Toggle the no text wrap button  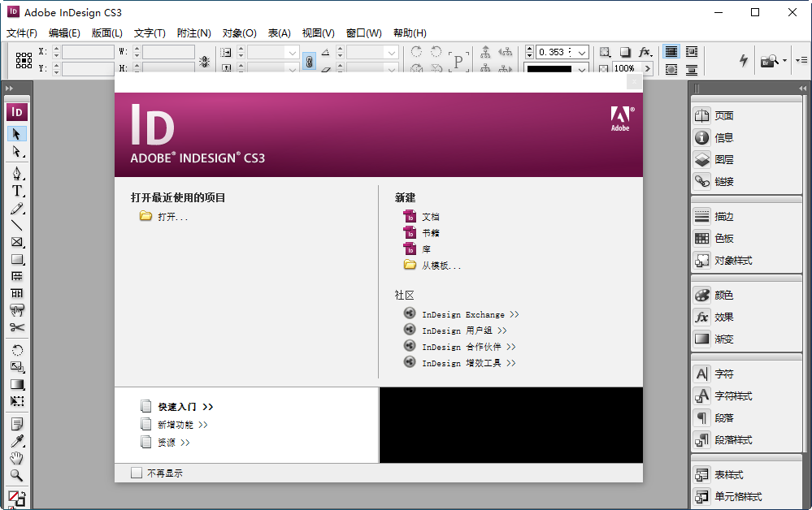pyautogui.click(x=671, y=52)
